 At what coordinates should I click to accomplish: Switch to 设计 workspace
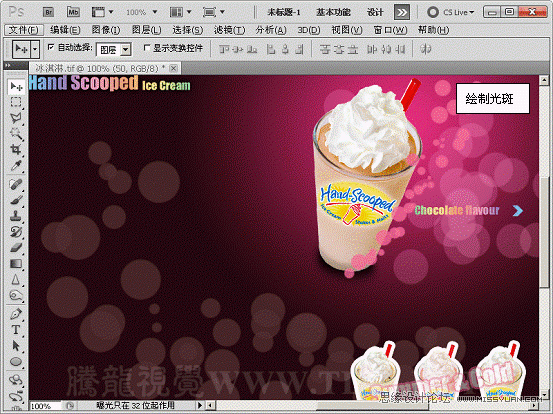click(375, 12)
